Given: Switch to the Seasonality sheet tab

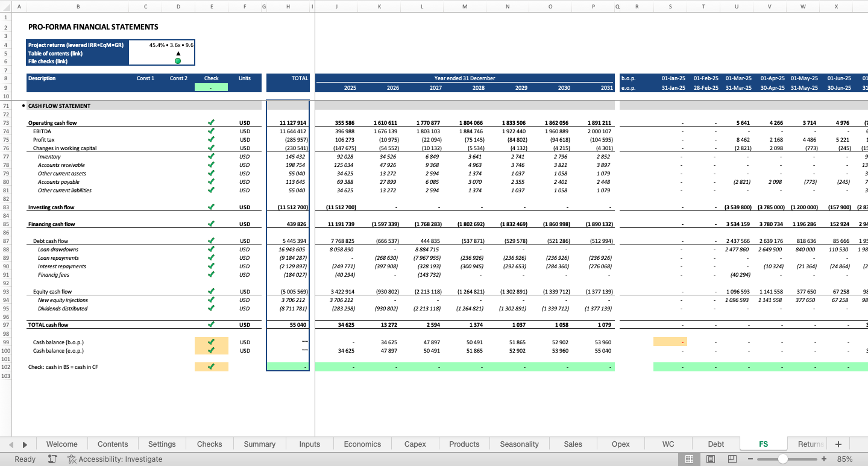Looking at the screenshot, I should point(519,444).
